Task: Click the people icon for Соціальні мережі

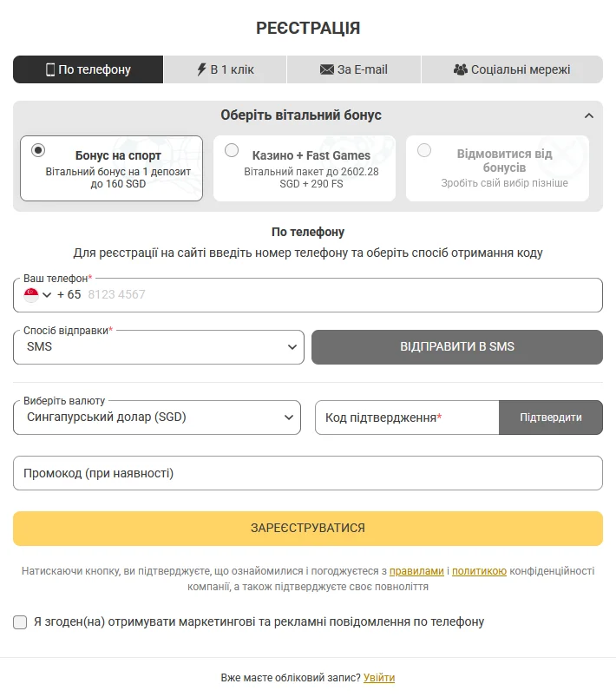Action: click(x=461, y=69)
